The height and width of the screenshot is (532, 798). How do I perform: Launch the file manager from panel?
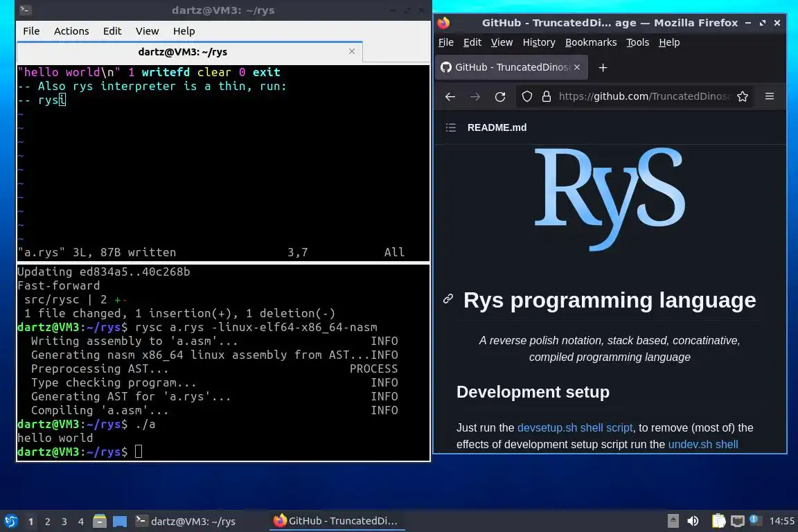point(100,522)
